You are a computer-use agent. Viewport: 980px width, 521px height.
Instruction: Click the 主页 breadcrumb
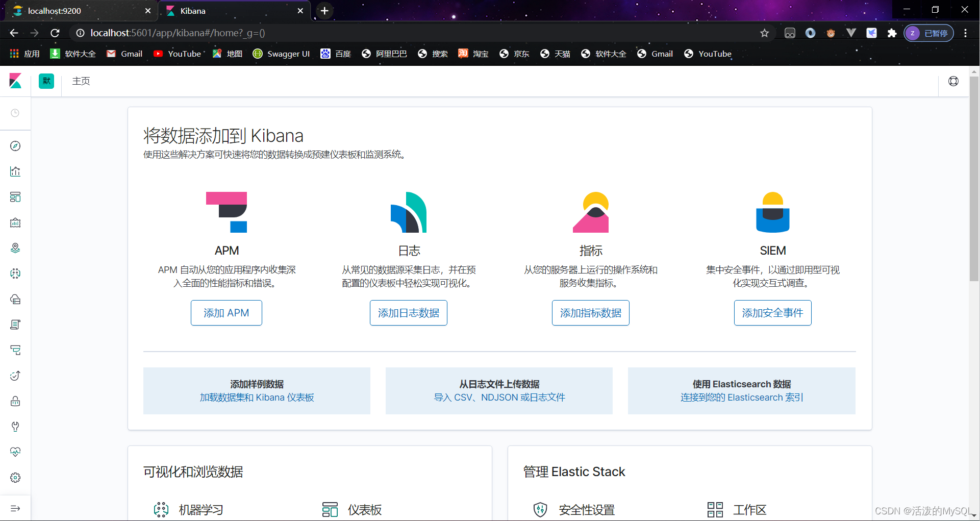[81, 81]
